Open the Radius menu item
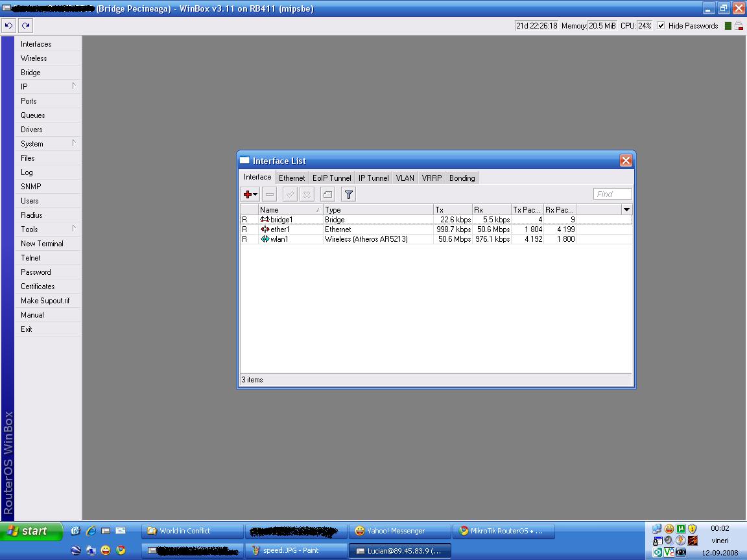 (x=47, y=215)
